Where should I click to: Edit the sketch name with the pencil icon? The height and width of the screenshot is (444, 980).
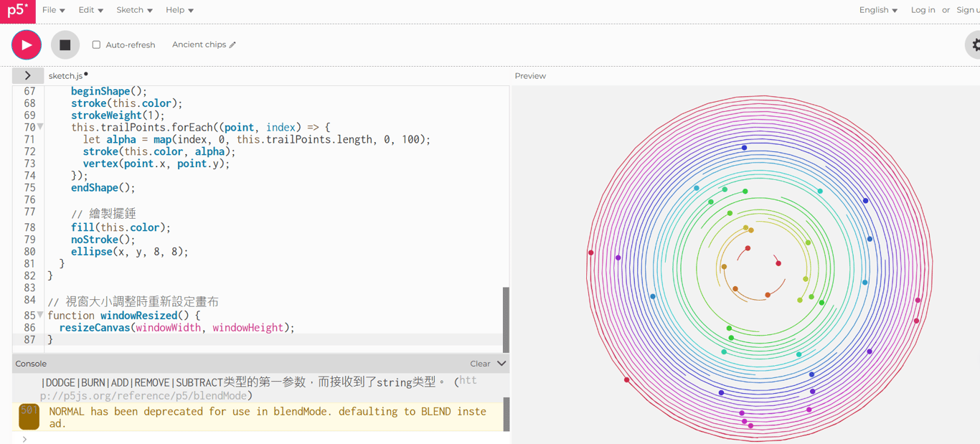click(x=232, y=44)
